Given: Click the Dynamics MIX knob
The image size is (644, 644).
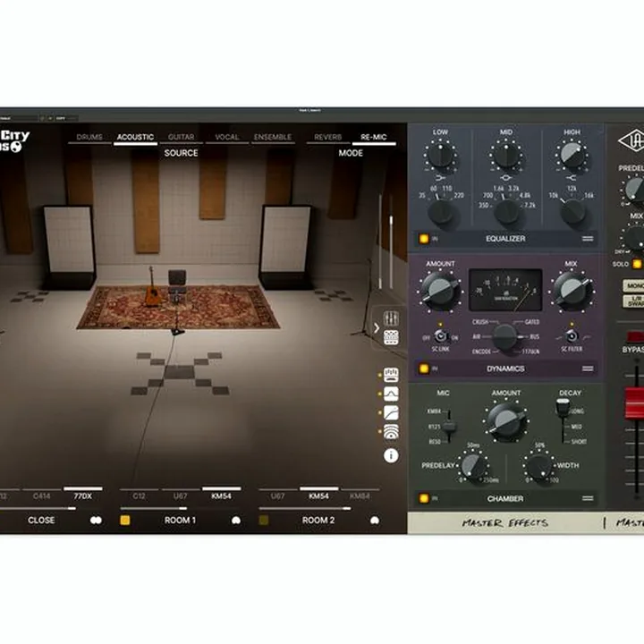Looking at the screenshot, I should coord(572,290).
